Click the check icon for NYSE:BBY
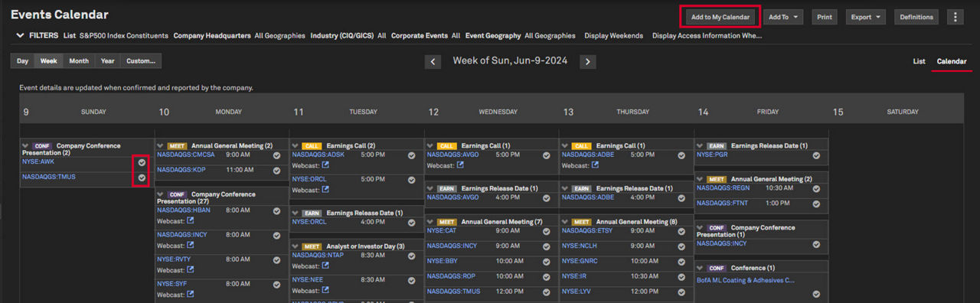Screen dimensions: 980x303 [547, 262]
